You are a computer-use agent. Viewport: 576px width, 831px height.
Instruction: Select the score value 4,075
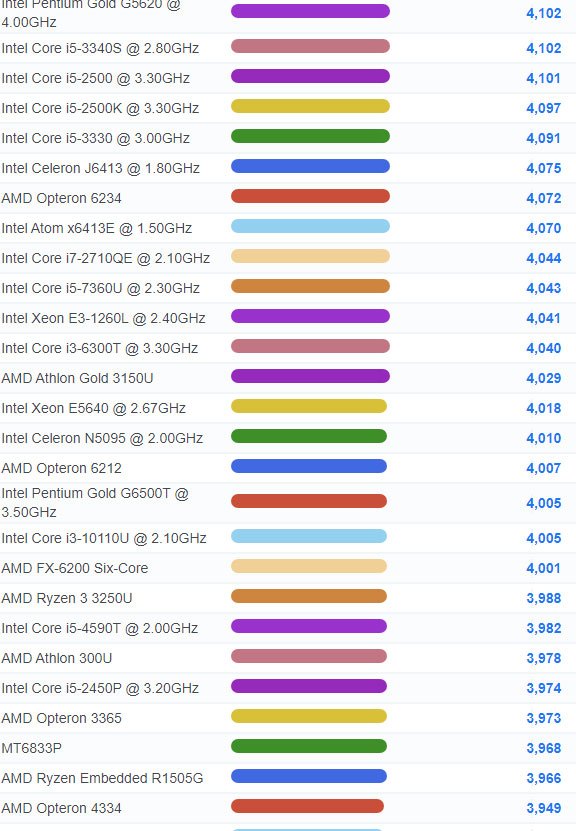[x=544, y=169]
